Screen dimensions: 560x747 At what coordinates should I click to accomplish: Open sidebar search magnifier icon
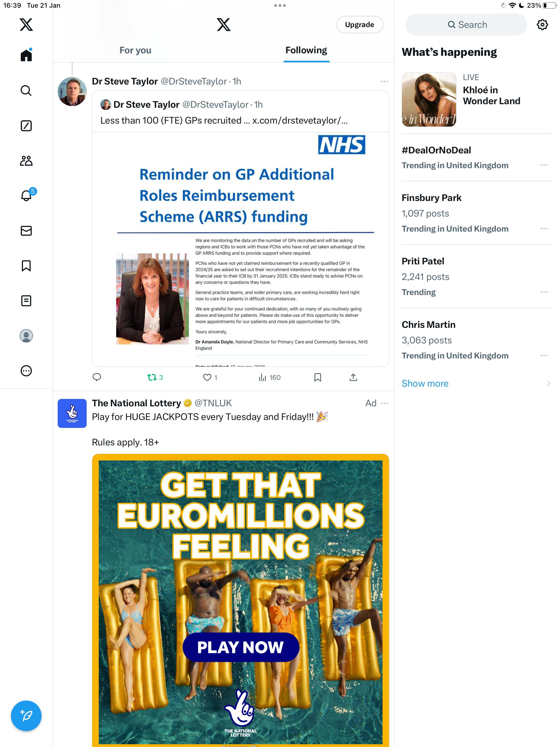(x=26, y=91)
